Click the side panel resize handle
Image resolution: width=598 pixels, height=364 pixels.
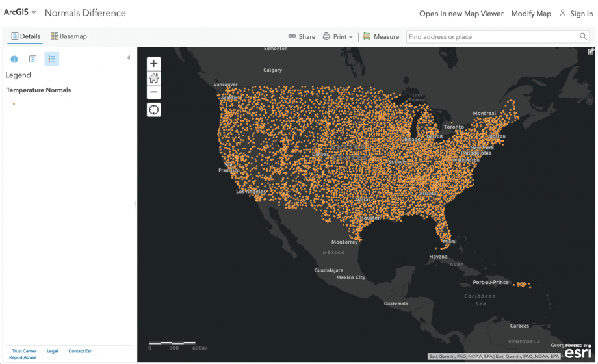[x=135, y=205]
